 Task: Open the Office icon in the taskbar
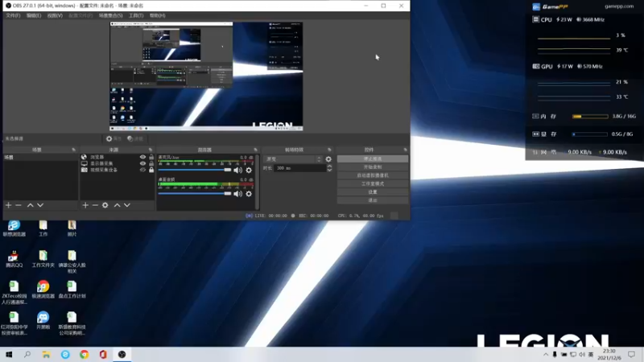coord(103,355)
